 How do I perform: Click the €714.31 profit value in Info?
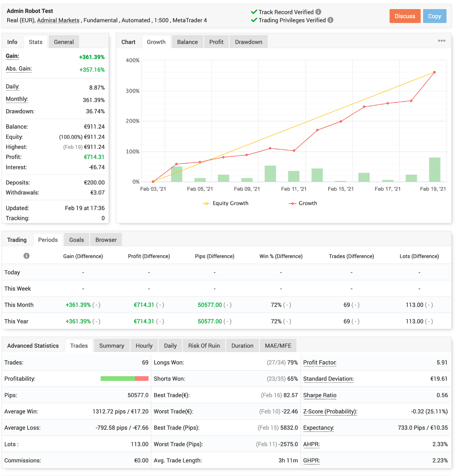(94, 157)
